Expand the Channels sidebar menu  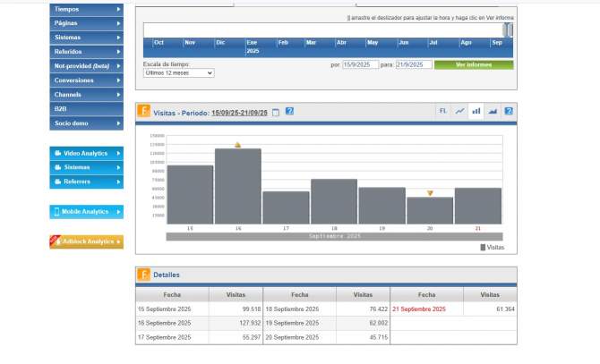[86, 94]
